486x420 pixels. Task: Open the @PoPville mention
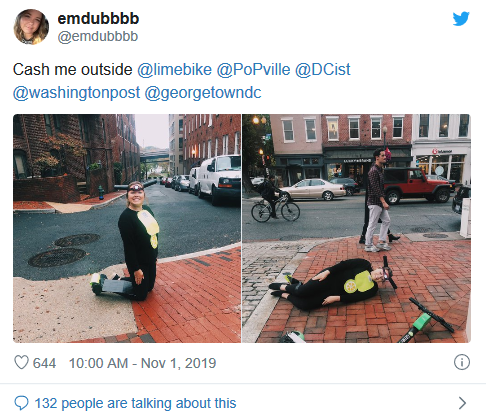253,70
